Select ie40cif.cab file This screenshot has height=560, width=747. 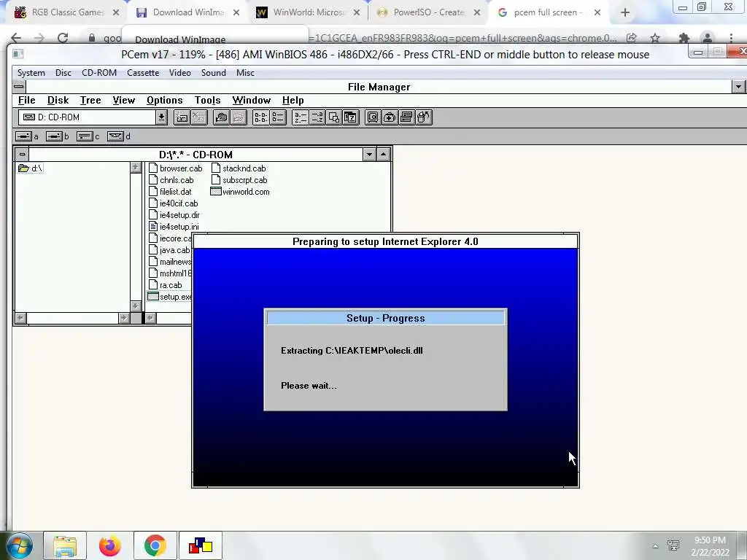tap(174, 203)
